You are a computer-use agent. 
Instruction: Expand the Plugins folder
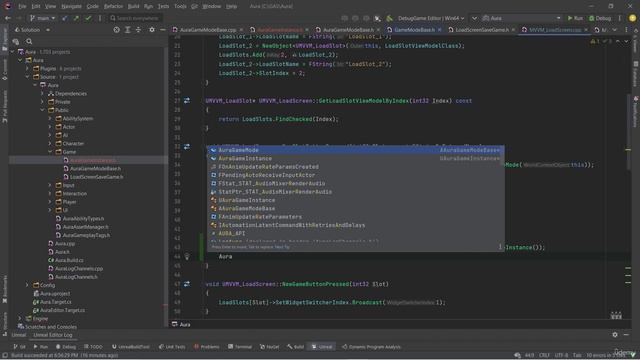[x=28, y=69]
